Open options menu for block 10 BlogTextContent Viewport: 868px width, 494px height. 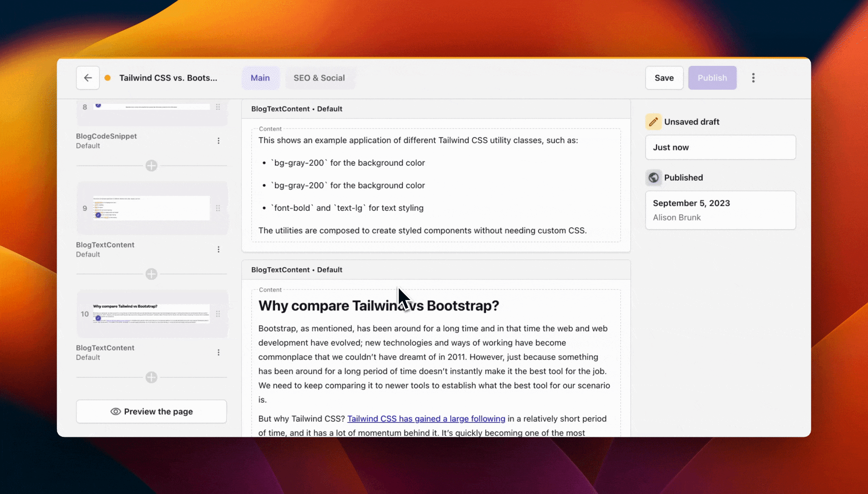[x=218, y=352]
